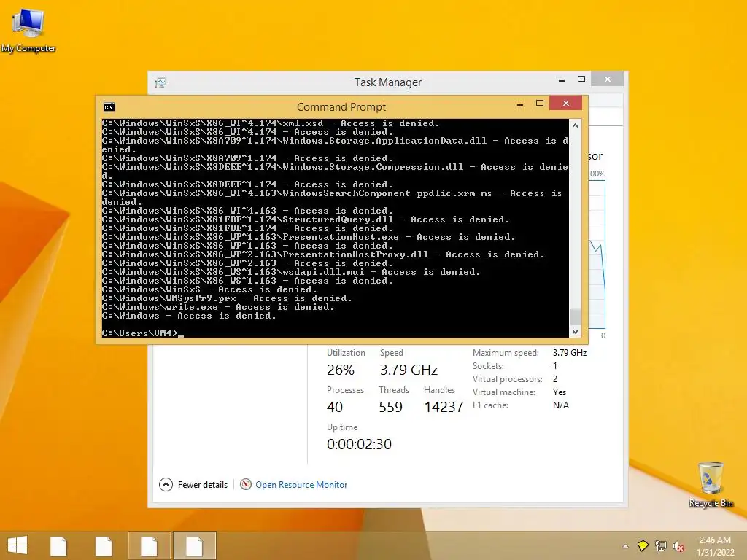Viewport: 747px width, 560px height.
Task: Click the taskbar date 1/31/2022
Action: (x=716, y=553)
